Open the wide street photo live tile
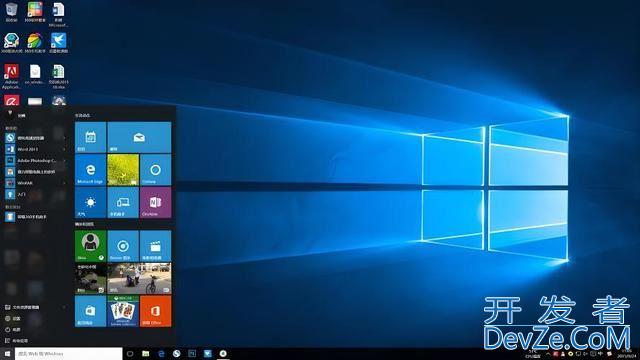640x360 pixels. (139, 279)
